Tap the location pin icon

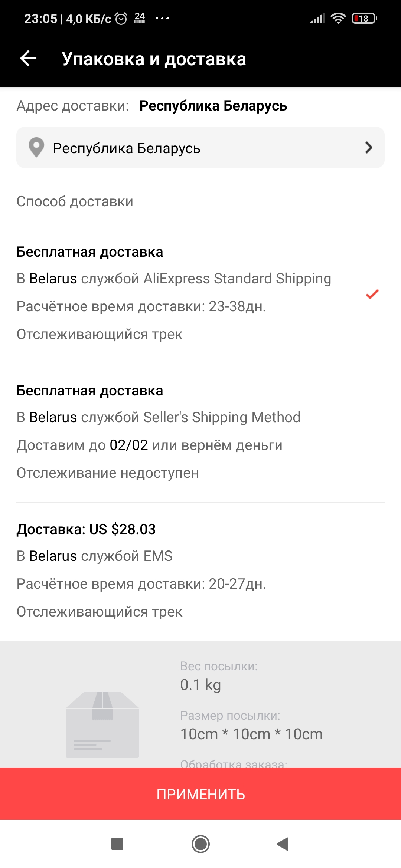[x=36, y=148]
